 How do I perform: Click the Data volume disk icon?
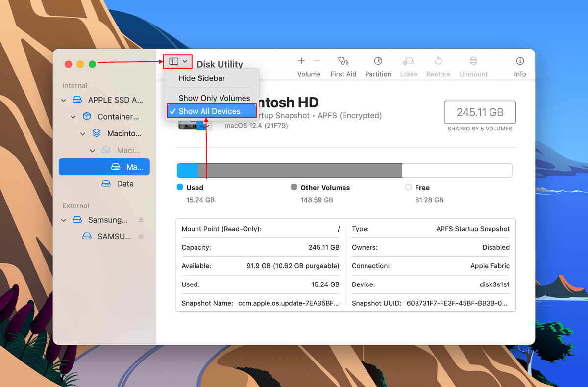click(106, 184)
